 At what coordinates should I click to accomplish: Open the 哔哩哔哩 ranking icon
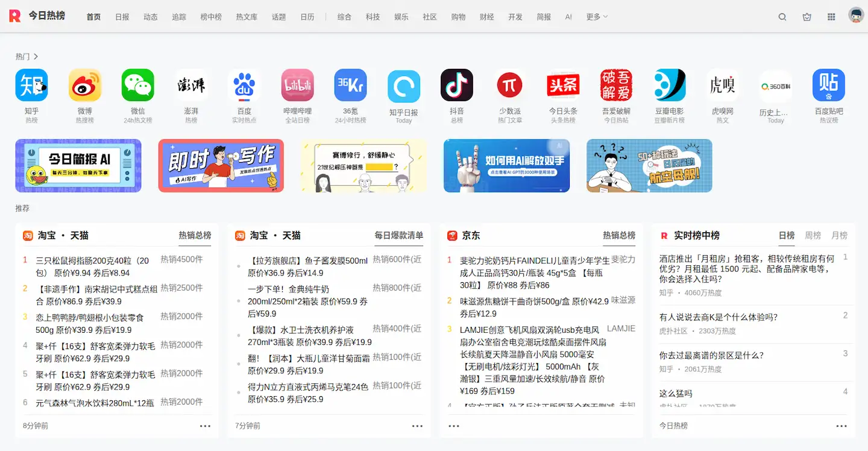point(297,85)
